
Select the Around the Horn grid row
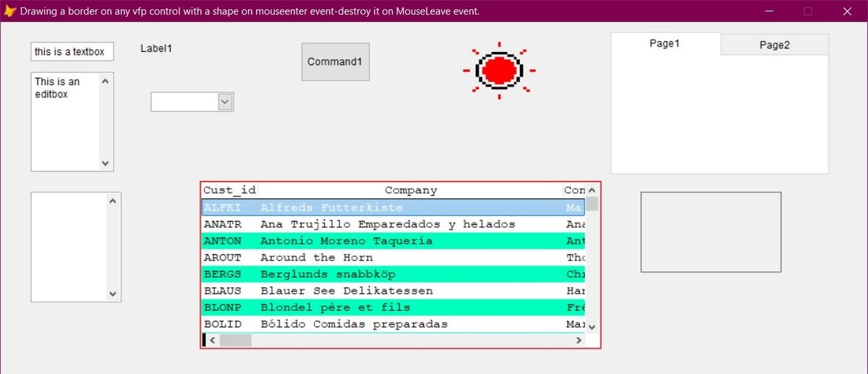pos(317,258)
